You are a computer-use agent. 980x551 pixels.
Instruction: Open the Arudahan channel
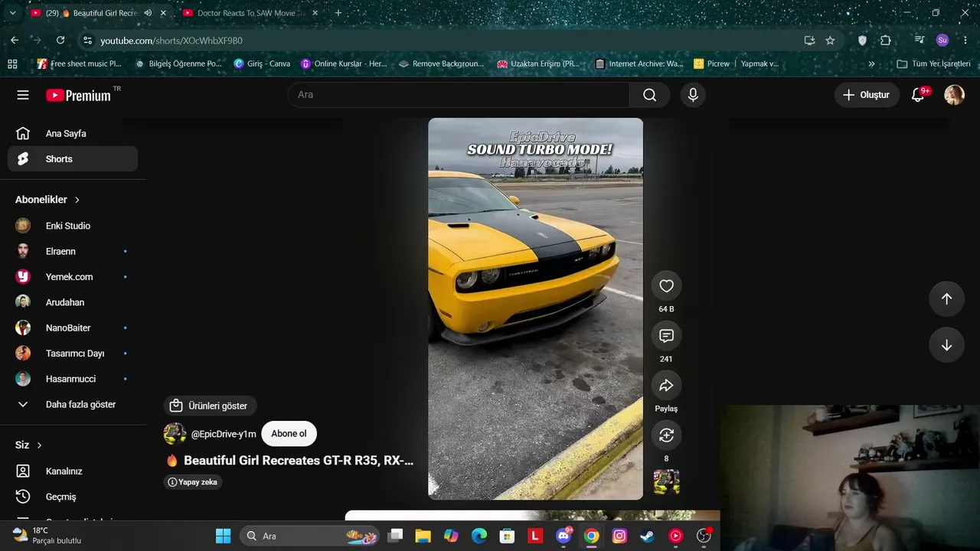[73, 302]
